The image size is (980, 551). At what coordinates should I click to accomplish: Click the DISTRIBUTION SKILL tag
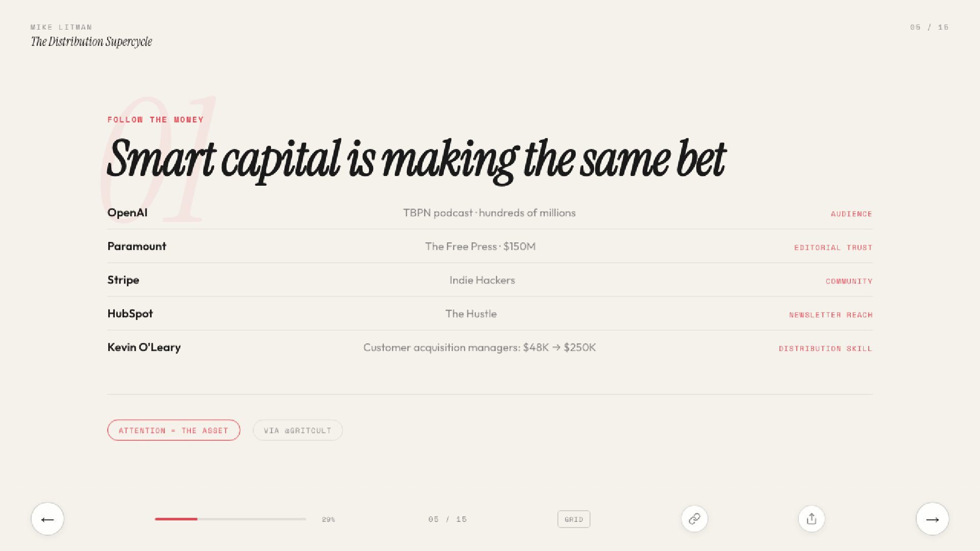(825, 348)
